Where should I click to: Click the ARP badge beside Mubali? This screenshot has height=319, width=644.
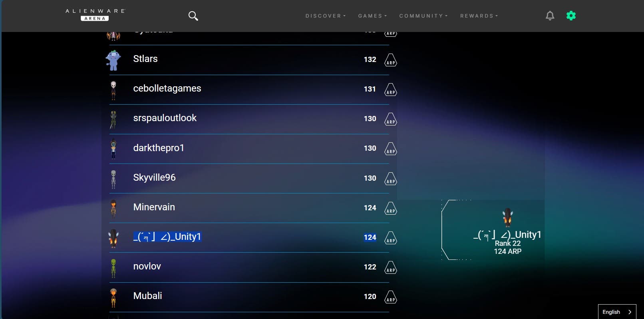[x=390, y=297]
